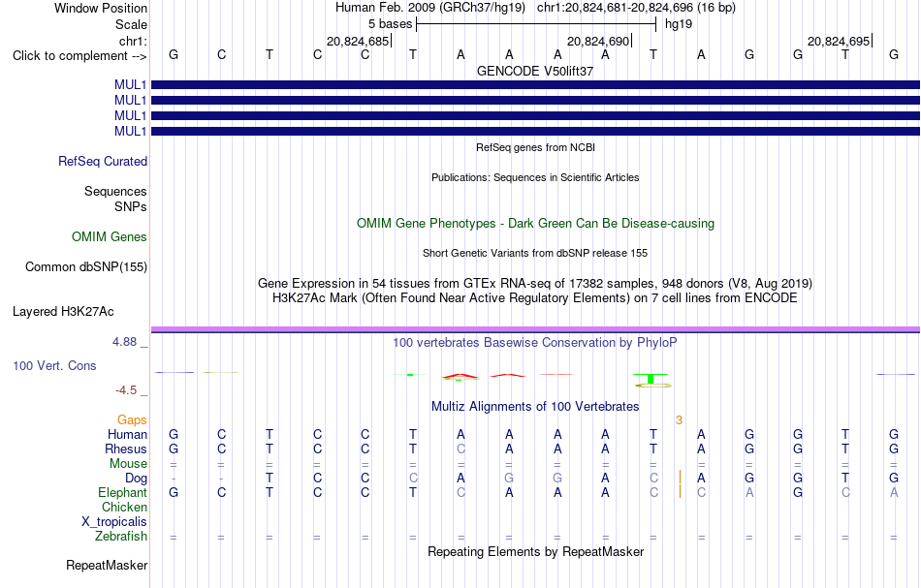
Task: Open 'Multiz Alignments of 100 Vertebrates' title
Action: tap(535, 407)
